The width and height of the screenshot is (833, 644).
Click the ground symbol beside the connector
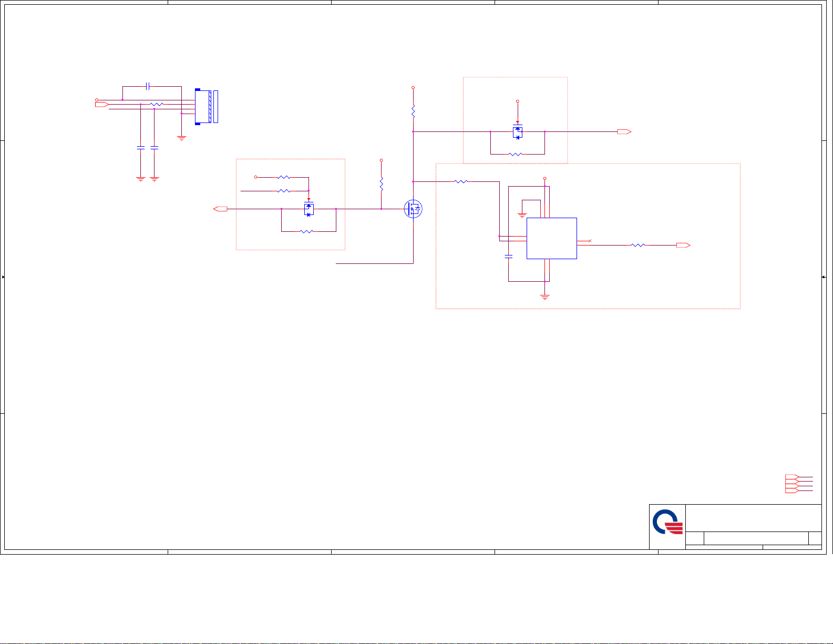point(181,139)
